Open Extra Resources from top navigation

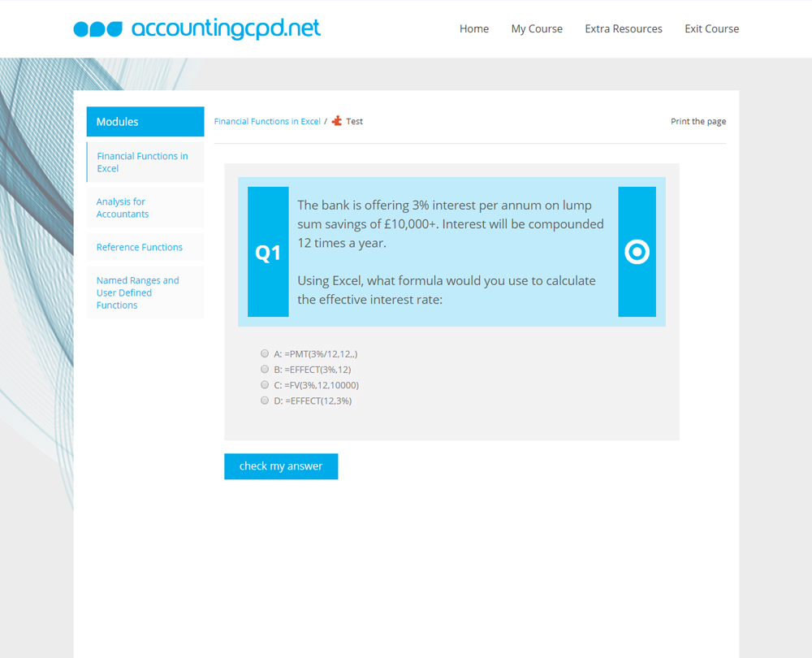pos(624,28)
